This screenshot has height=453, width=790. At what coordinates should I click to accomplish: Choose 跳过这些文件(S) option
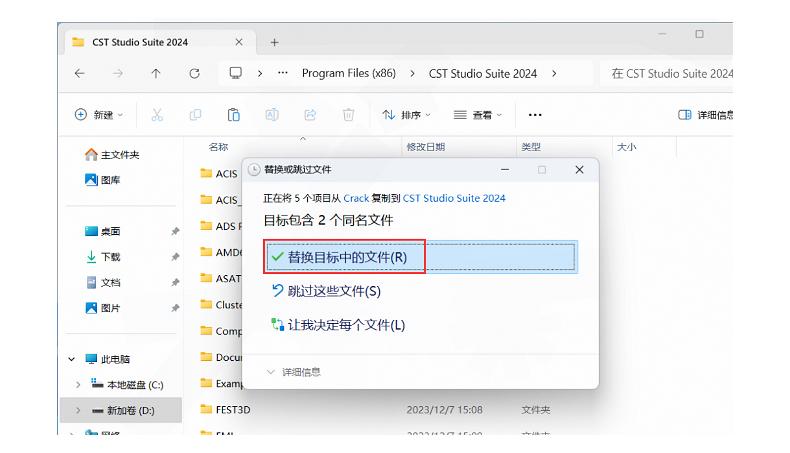(x=326, y=291)
